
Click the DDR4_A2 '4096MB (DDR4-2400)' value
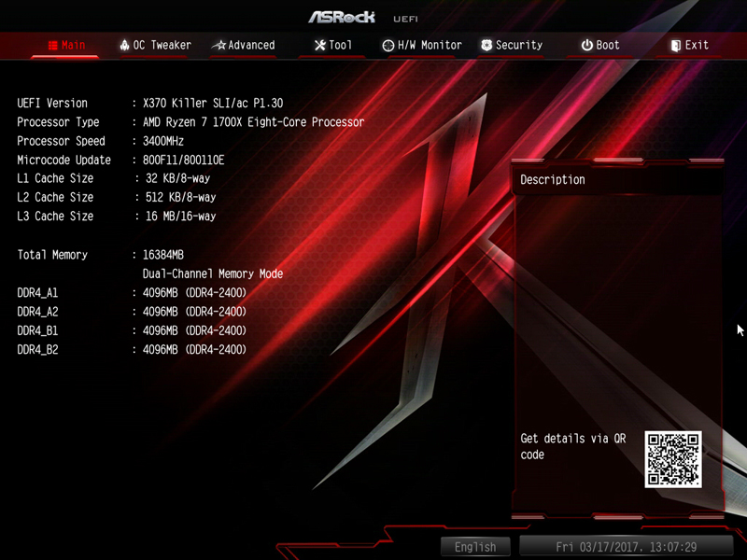(195, 312)
